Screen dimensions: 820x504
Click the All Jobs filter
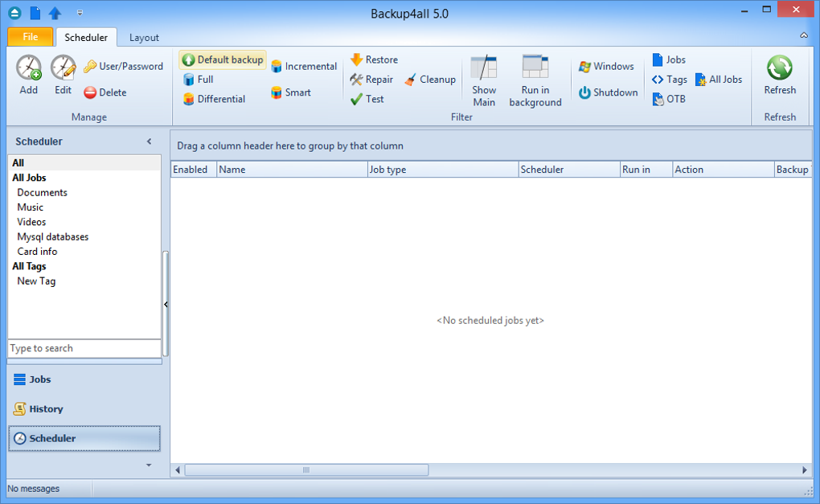tap(719, 80)
